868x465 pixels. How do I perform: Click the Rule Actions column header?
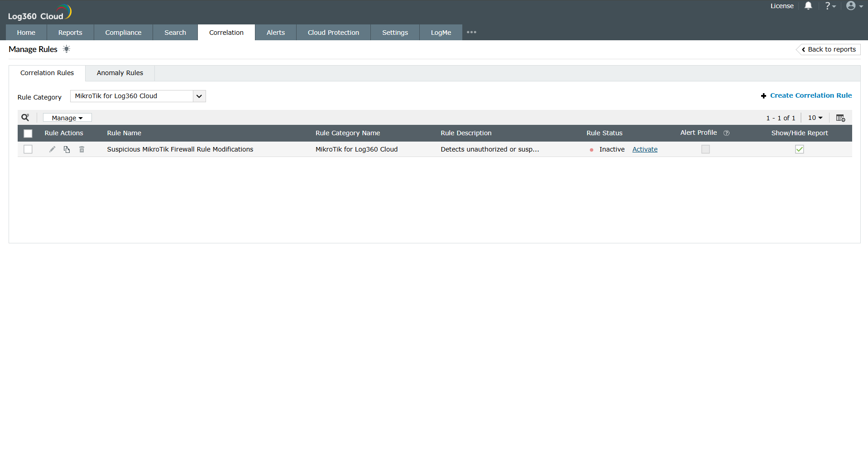[x=64, y=133]
